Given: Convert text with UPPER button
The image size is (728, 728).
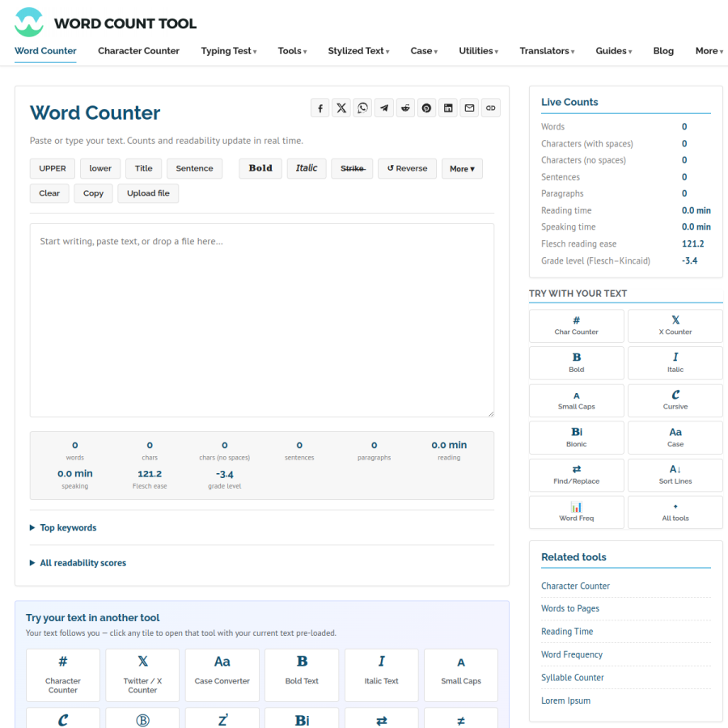Looking at the screenshot, I should click(x=53, y=168).
